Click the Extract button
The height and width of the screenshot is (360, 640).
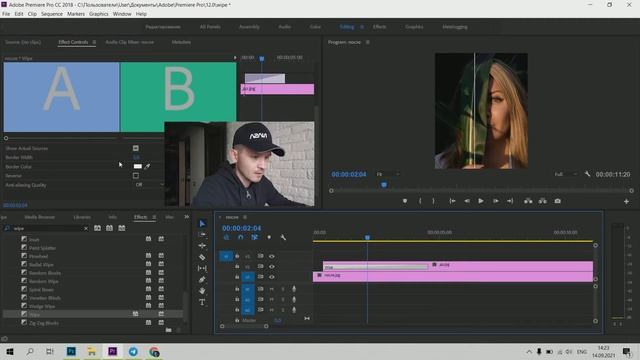pos(542,201)
